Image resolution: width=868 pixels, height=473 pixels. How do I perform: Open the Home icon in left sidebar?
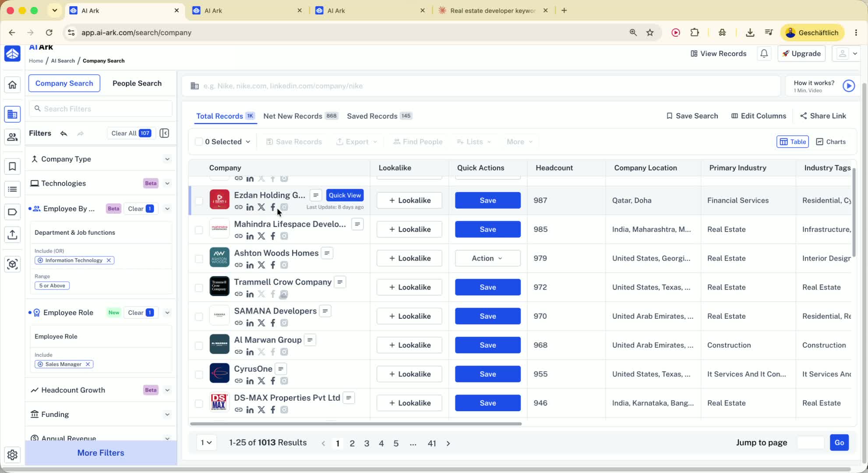pyautogui.click(x=12, y=85)
